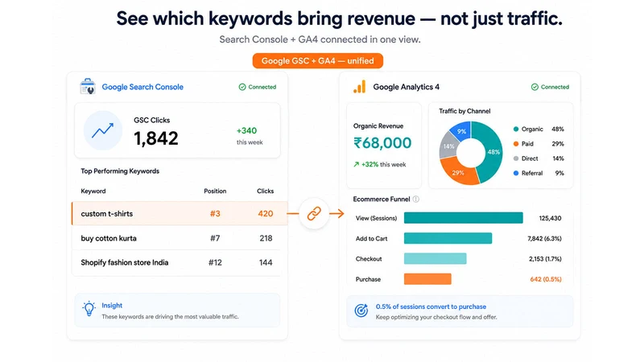This screenshot has width=644, height=362.
Task: Click the gray Direct legend dot
Action: click(x=516, y=158)
